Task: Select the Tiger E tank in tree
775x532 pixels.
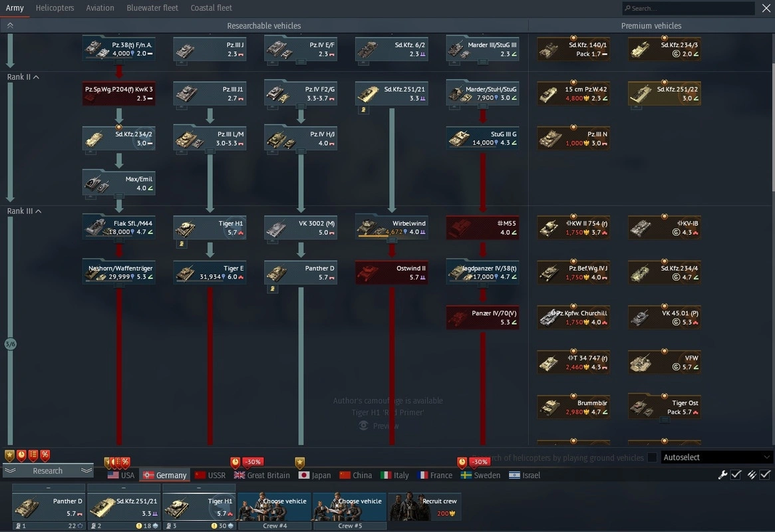Action: pyautogui.click(x=210, y=272)
